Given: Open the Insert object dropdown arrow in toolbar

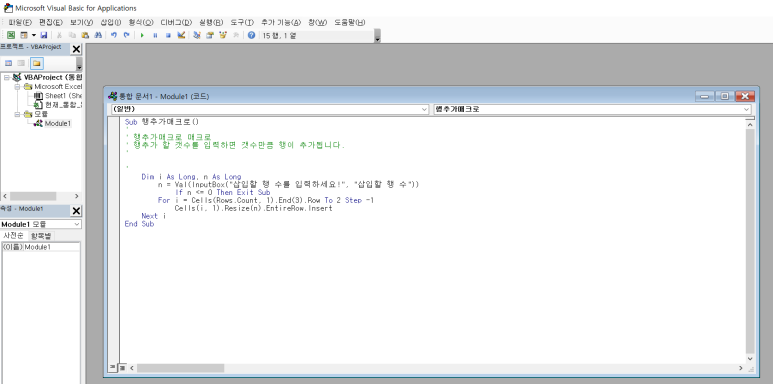Looking at the screenshot, I should [34, 35].
